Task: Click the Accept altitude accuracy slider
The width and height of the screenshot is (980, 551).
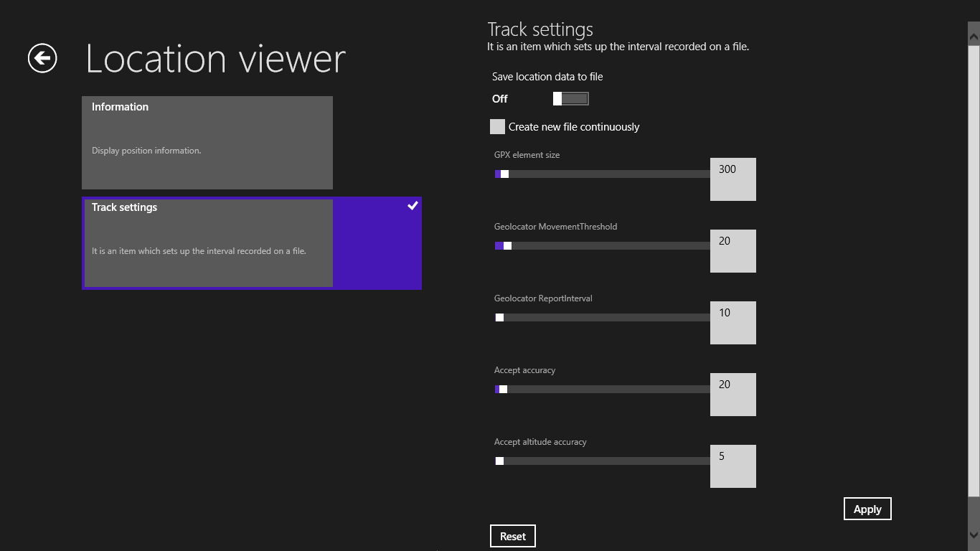Action: click(602, 461)
